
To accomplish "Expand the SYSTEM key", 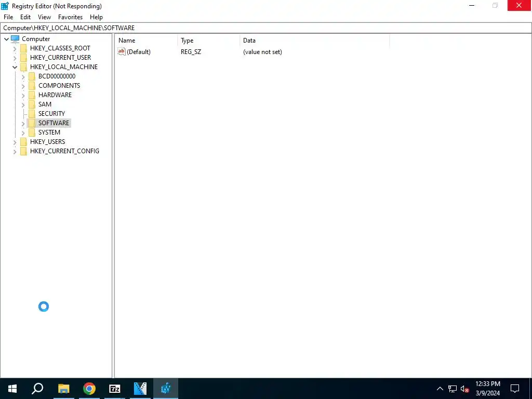I will click(23, 132).
